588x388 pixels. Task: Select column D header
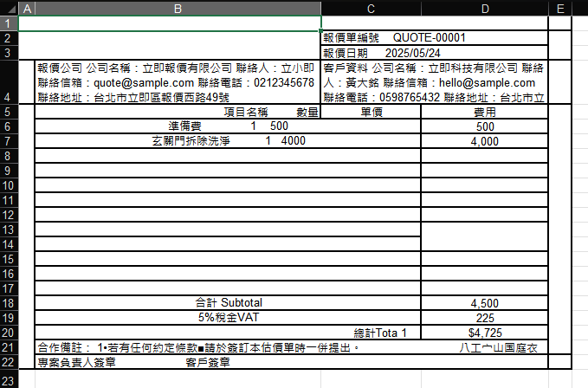[485, 9]
